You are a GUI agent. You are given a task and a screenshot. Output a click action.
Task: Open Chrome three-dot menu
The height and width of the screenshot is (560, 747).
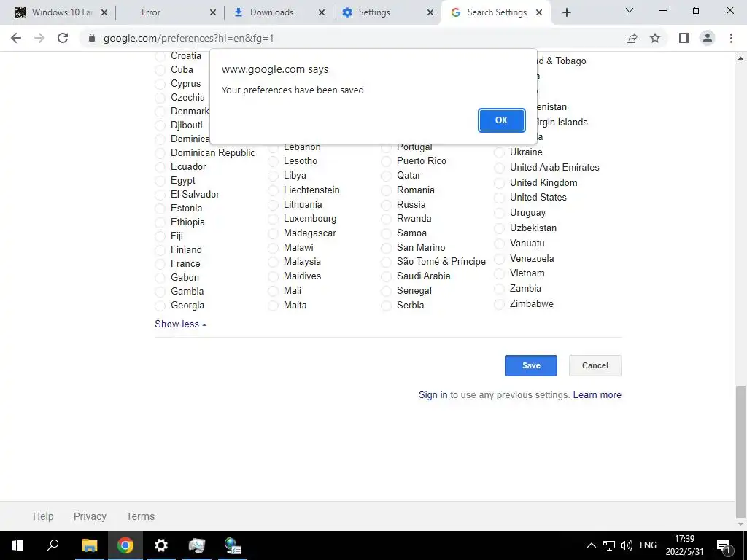pos(731,38)
